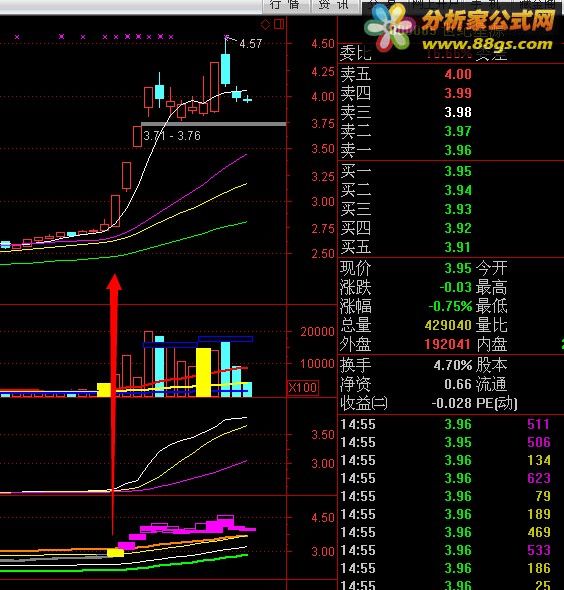Screen dimensions: 564x590
Task: Click the 10000 volume axis label
Action: pyautogui.click(x=317, y=363)
